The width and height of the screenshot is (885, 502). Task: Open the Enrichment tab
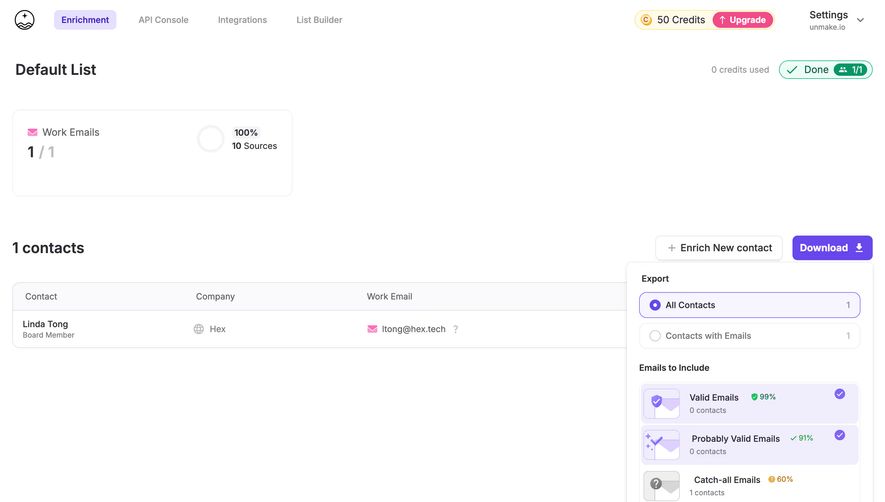(85, 20)
